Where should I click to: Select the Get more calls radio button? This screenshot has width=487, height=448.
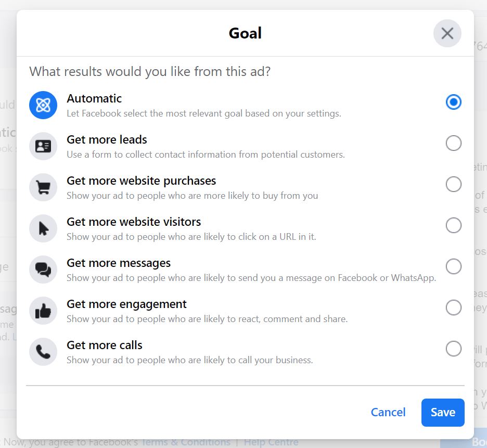454,349
